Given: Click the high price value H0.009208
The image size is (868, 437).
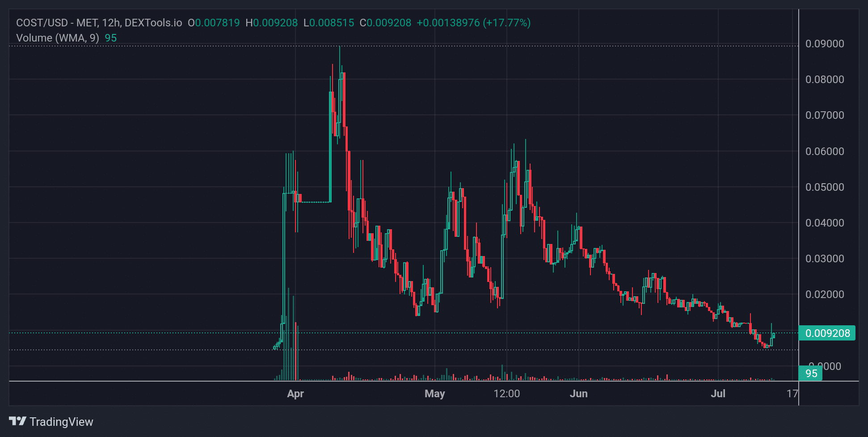Looking at the screenshot, I should [272, 23].
